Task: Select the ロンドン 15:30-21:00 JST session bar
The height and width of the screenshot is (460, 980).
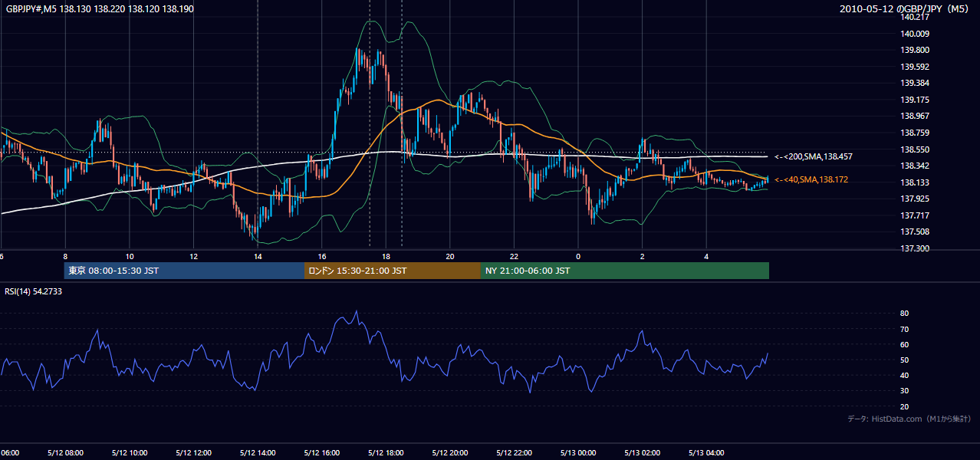Action: 393,271
